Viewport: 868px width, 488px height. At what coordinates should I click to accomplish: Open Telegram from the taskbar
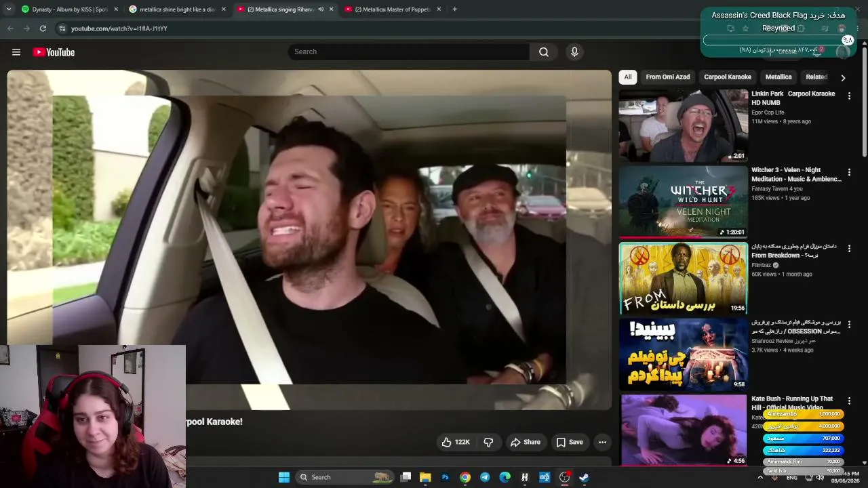(485, 477)
